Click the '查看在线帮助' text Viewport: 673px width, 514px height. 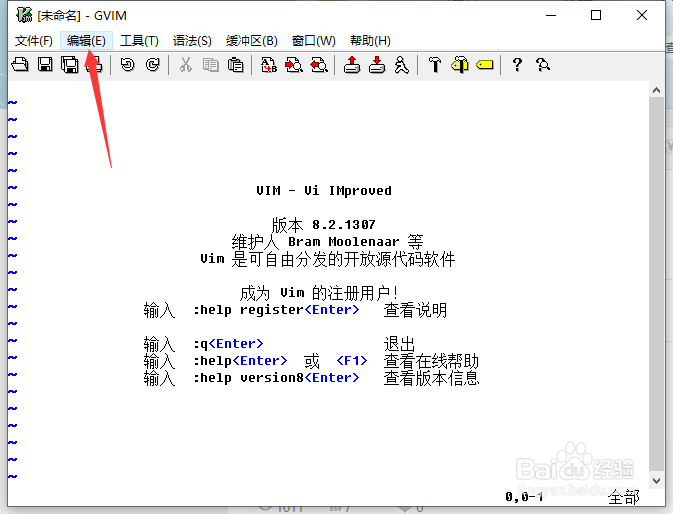pos(431,361)
